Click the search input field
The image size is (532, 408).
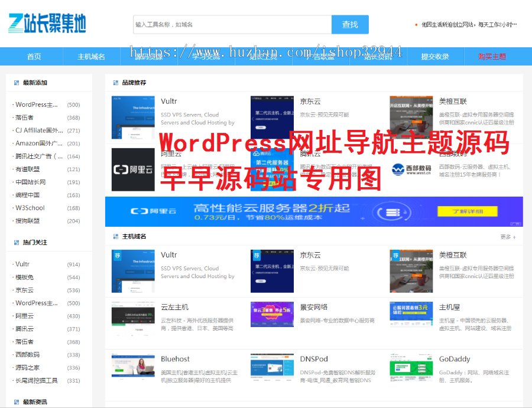231,25
